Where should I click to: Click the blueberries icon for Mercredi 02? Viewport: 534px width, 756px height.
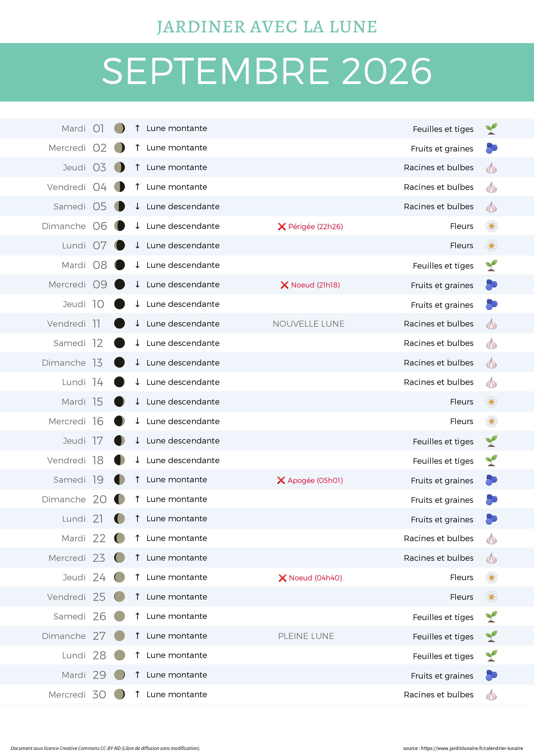click(491, 148)
